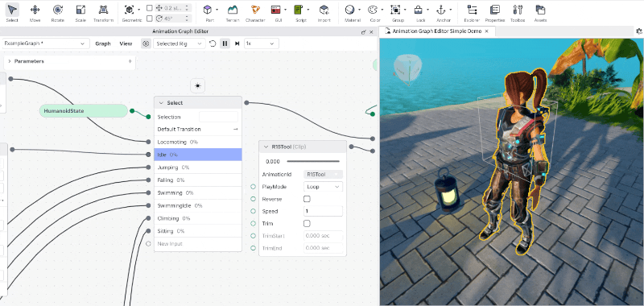Open the View menu
This screenshot has width=644, height=306.
[x=126, y=43]
